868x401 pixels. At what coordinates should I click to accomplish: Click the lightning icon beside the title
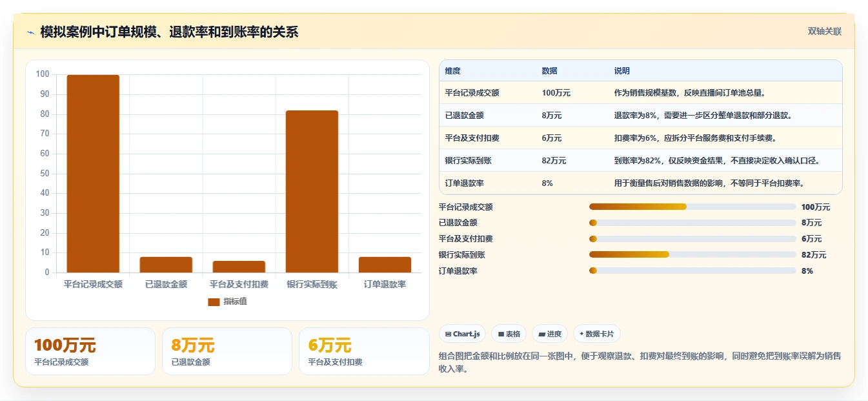[31, 32]
